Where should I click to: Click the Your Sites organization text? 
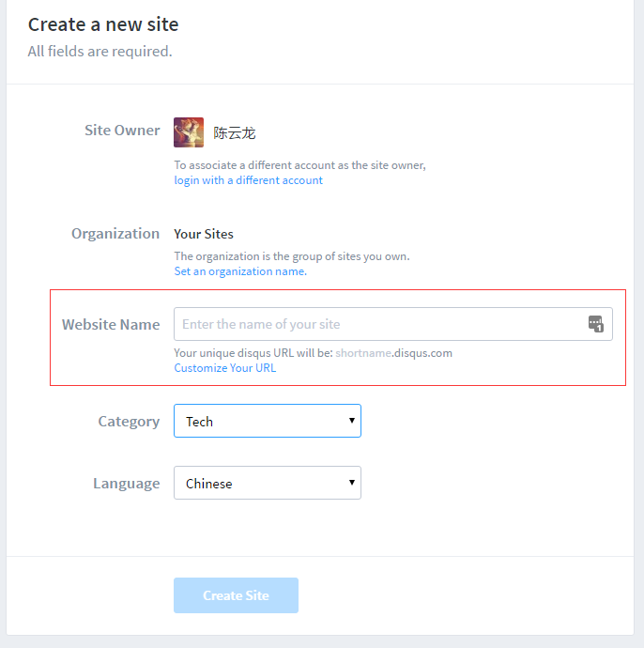coord(204,234)
